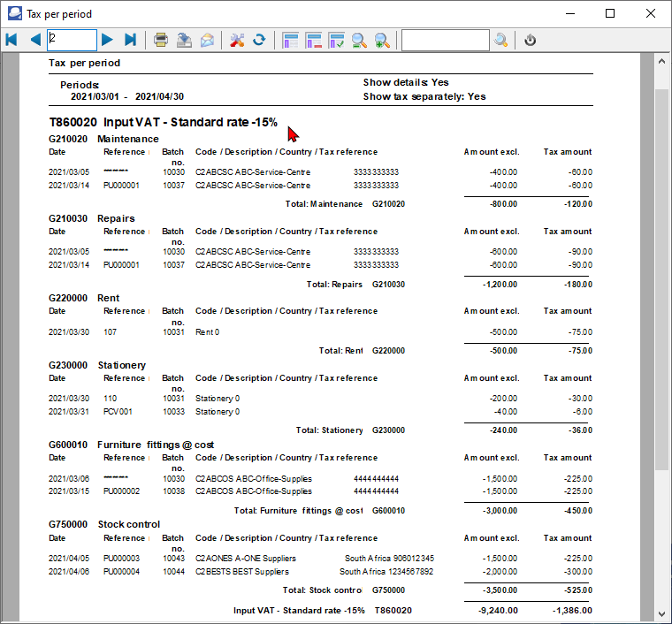
Task: Click the vertical scrollbar thumb
Action: (x=661, y=279)
